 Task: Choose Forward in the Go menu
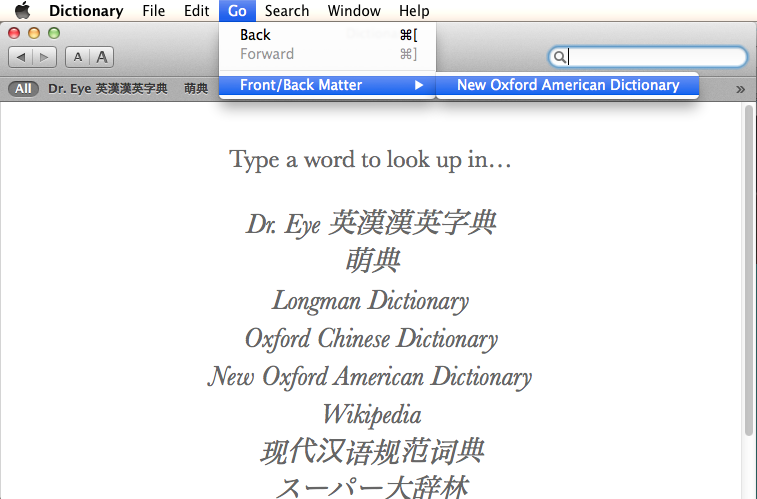coord(327,54)
